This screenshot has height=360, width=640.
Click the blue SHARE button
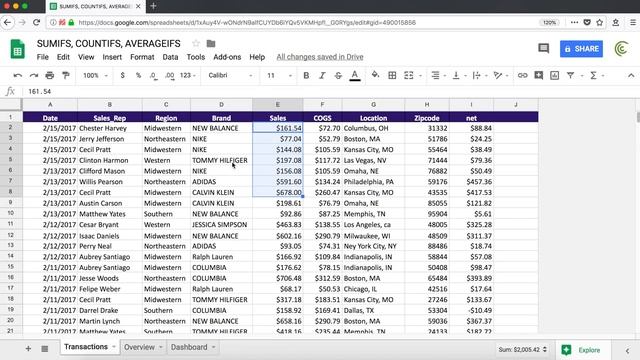click(x=581, y=49)
